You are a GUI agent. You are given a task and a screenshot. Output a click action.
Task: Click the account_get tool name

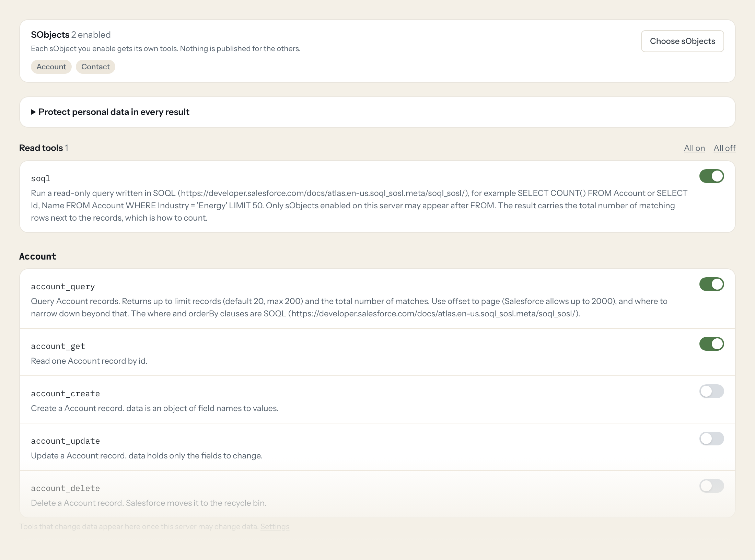(x=58, y=346)
